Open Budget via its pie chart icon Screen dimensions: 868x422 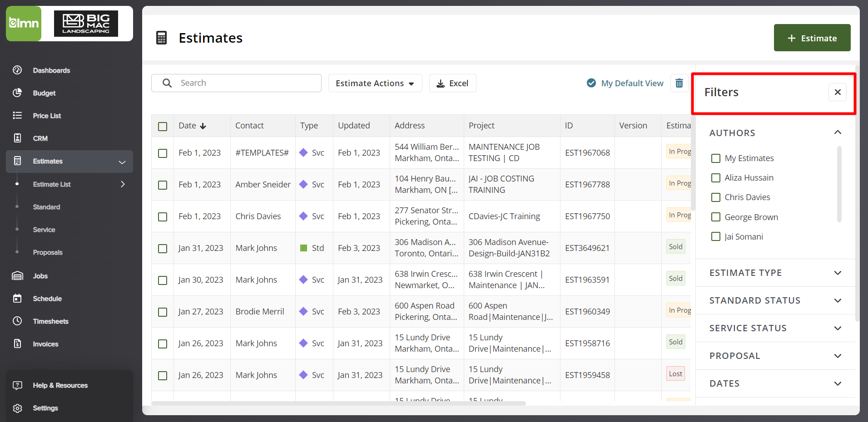[17, 93]
